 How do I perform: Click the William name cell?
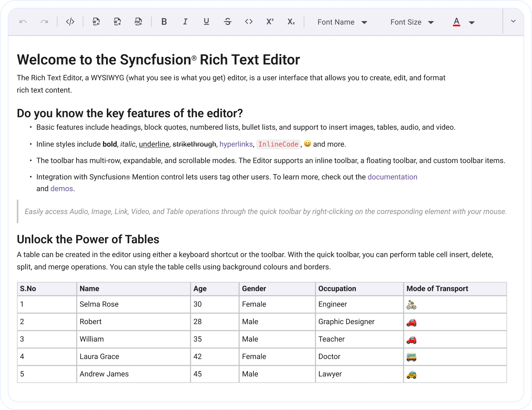pyautogui.click(x=133, y=339)
